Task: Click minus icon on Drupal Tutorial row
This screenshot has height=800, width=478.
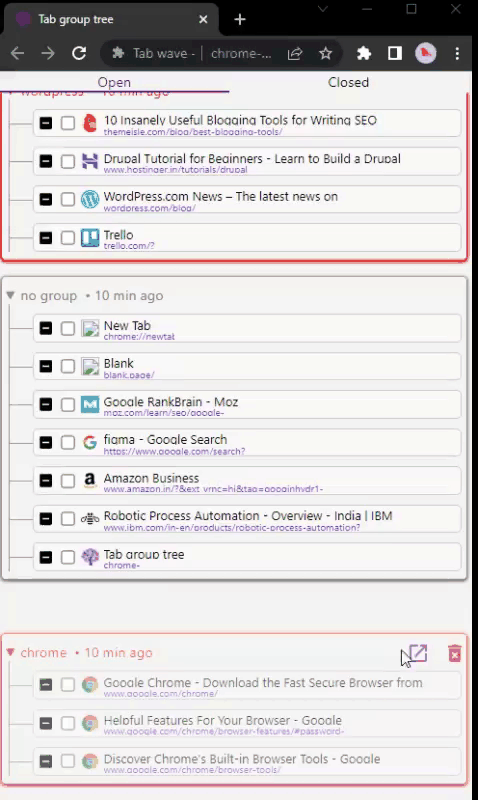Action: click(x=46, y=161)
